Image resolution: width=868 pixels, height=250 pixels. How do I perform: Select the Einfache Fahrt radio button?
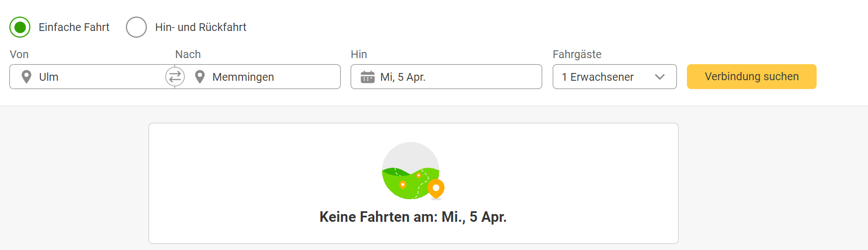click(20, 27)
